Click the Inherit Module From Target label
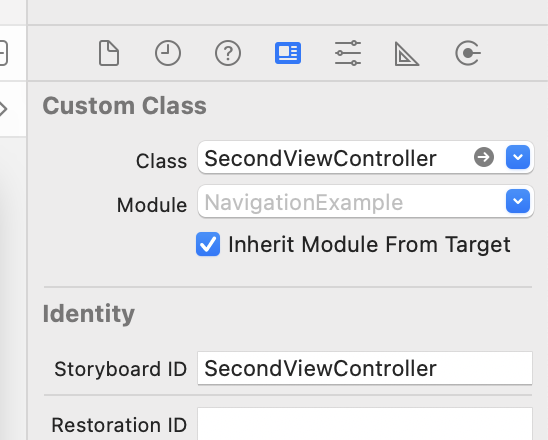The image size is (548, 440). tap(369, 244)
